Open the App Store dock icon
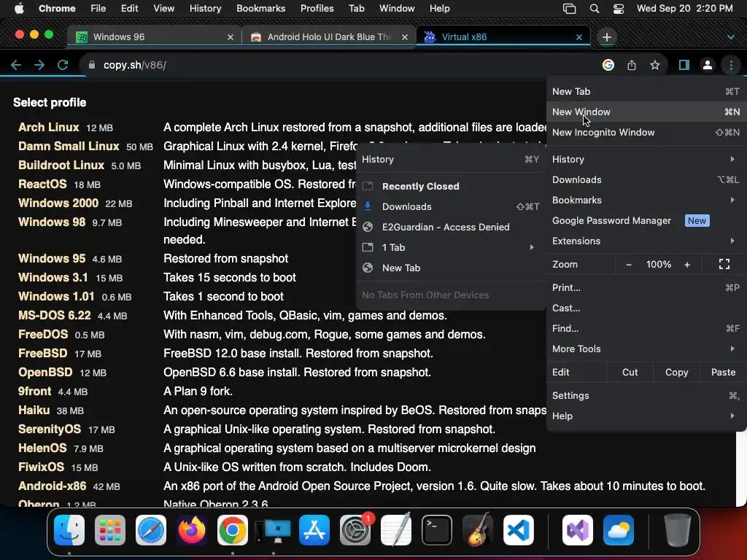747x560 pixels. pos(314,530)
